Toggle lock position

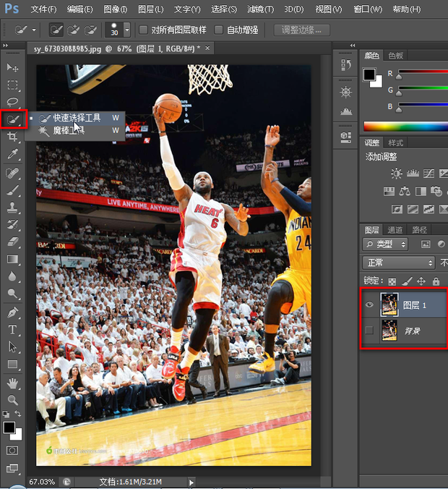421,281
